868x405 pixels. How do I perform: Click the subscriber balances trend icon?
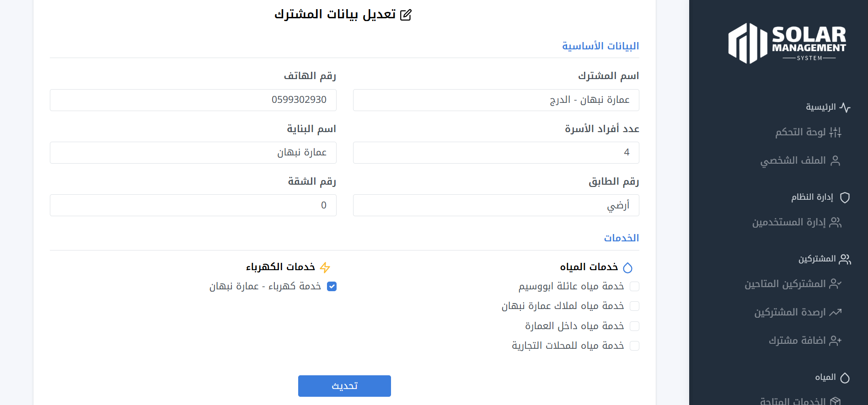click(x=835, y=313)
